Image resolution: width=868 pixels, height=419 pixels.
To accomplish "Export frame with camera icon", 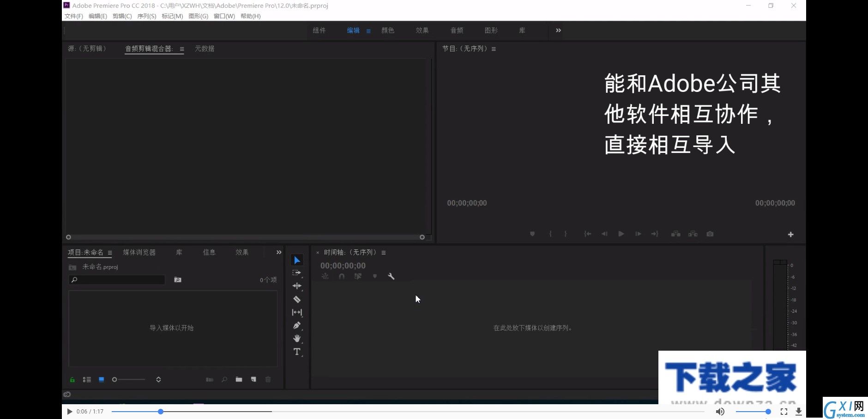I will [710, 234].
